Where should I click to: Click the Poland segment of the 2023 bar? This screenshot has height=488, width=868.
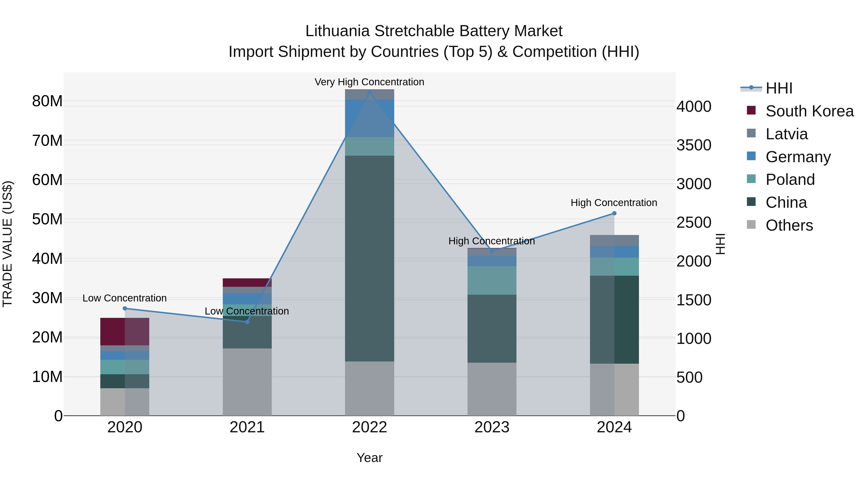tap(492, 281)
